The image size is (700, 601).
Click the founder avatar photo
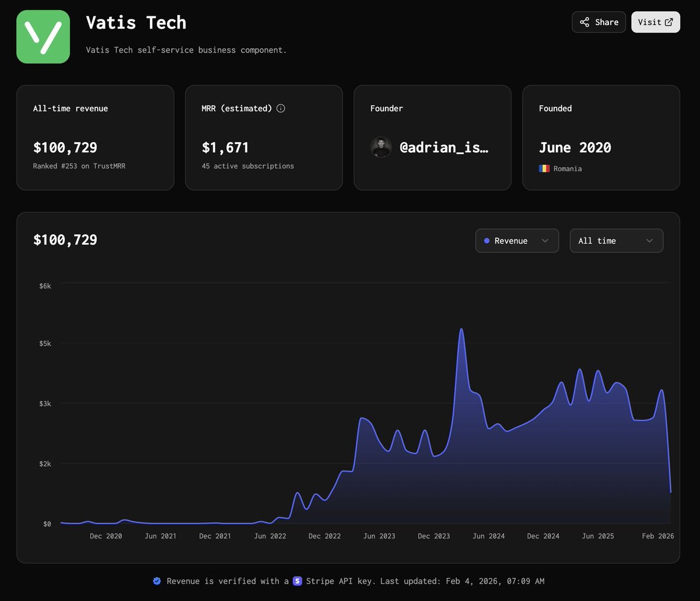click(x=381, y=147)
